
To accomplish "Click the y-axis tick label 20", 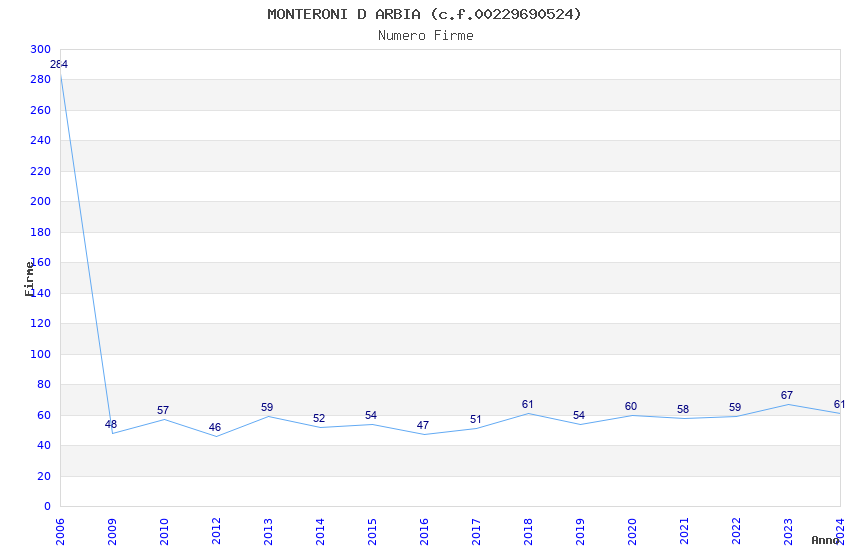I will 44,476.
